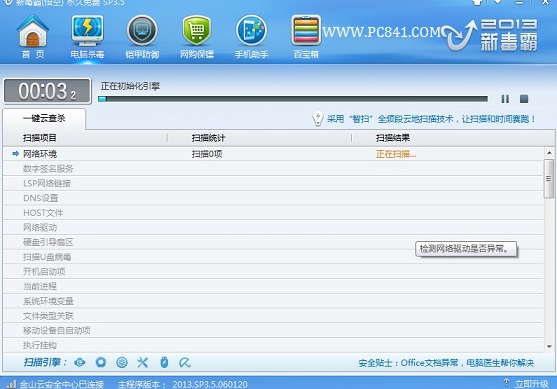557x389 pixels.
Task: Click the 扫描结果 column header
Action: 393,138
